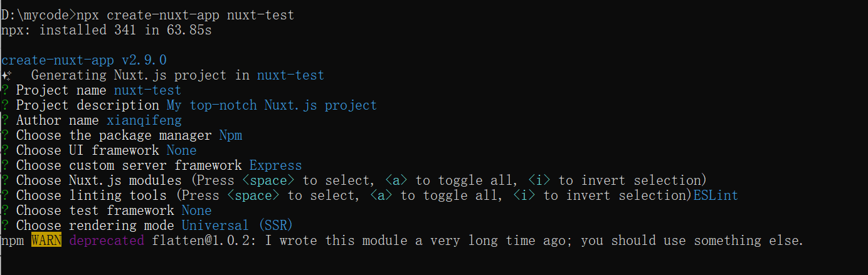Screen dimensions: 868x275
Task: Click the Universal (SSR) rendering mode value
Action: click(x=237, y=226)
